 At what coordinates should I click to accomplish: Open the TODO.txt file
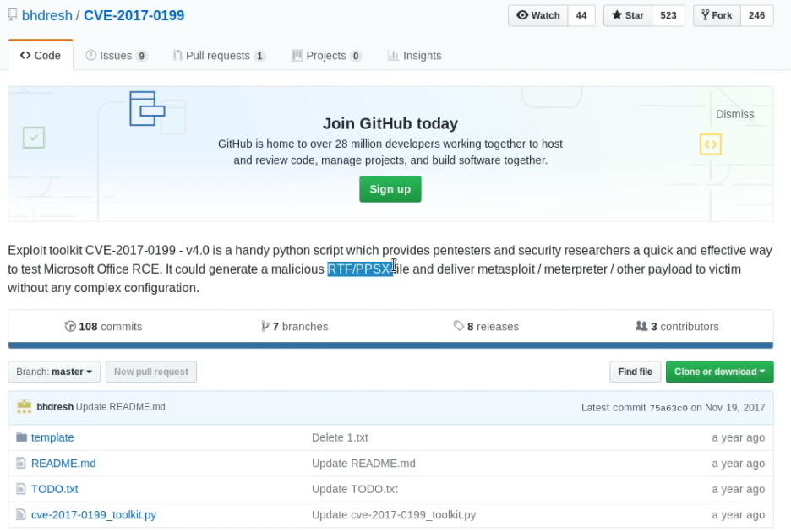coord(54,489)
